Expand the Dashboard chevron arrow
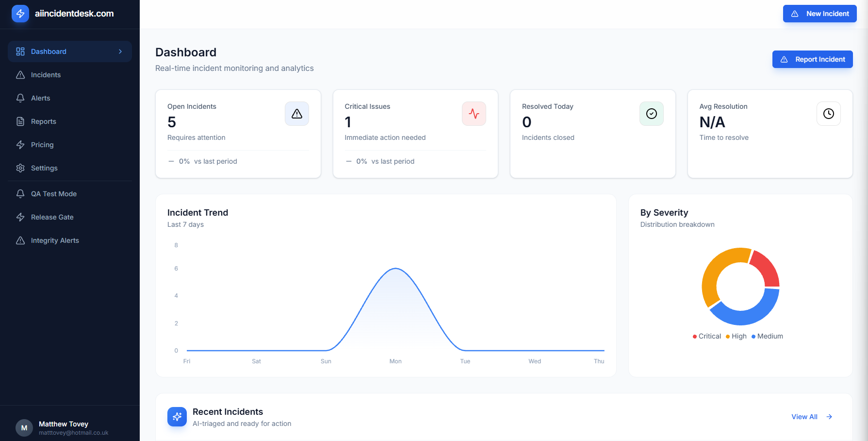The image size is (868, 441). tap(120, 51)
